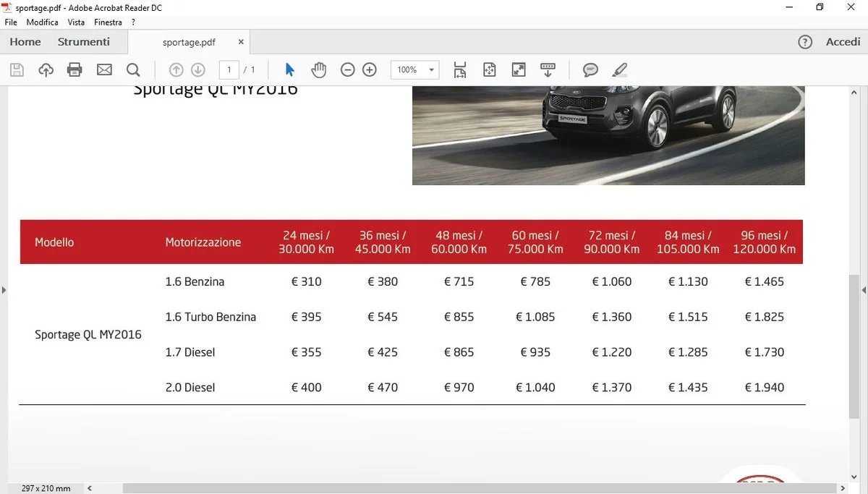Click the 1.7 Diesel row label
Viewport: 868px width, 494px height.
tap(190, 352)
